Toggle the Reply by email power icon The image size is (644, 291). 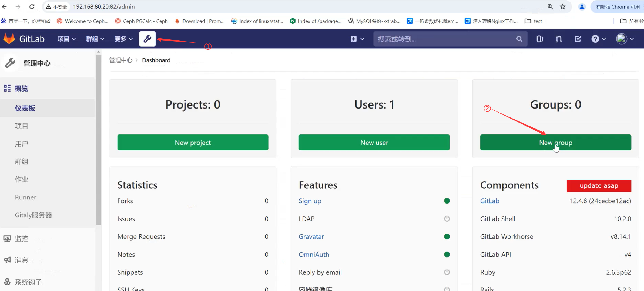[447, 272]
